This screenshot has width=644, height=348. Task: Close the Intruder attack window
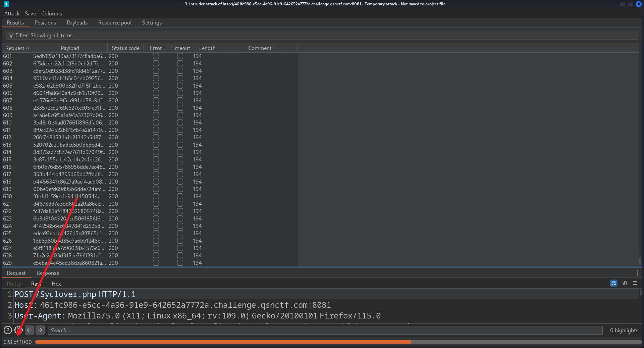(x=639, y=4)
